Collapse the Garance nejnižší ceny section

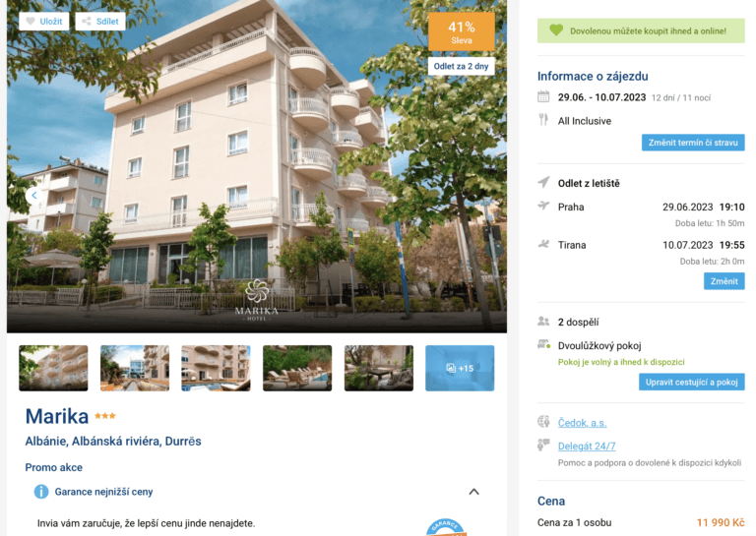click(473, 492)
